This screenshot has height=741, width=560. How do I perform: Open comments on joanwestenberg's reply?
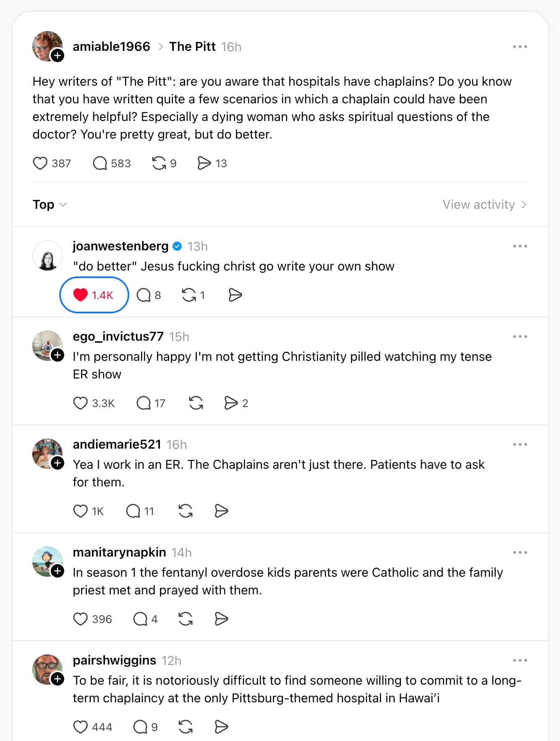pyautogui.click(x=143, y=295)
